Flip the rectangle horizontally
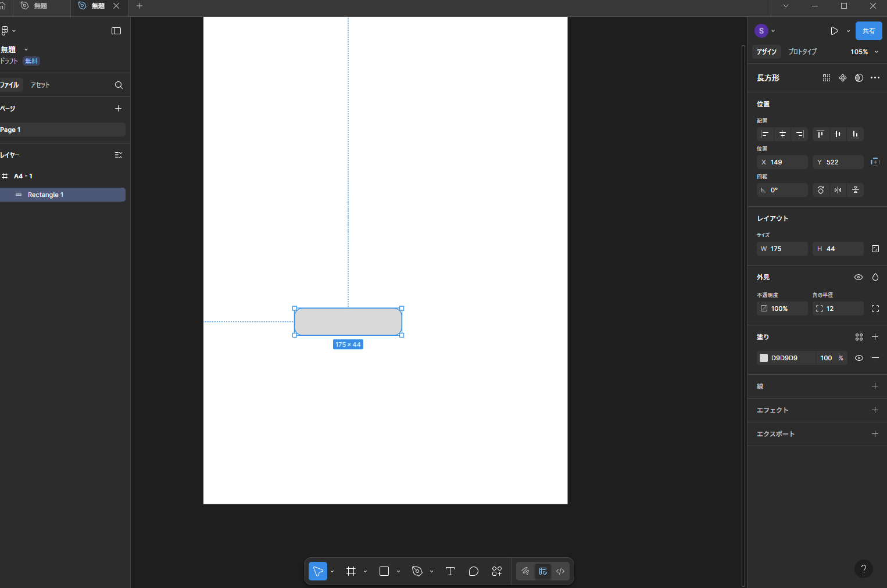 click(838, 190)
